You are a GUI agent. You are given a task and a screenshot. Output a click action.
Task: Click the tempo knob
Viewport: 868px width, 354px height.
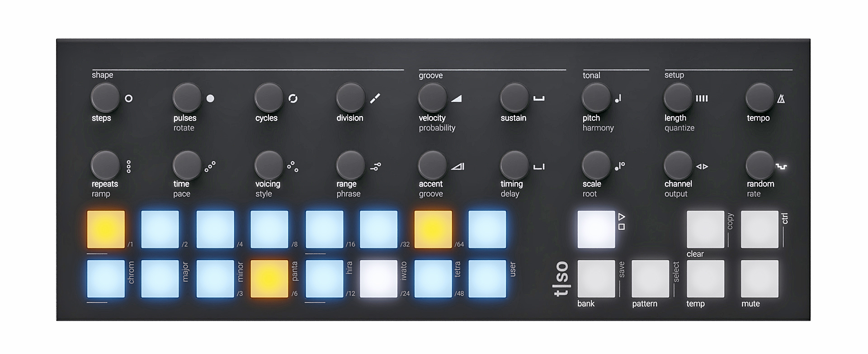(x=760, y=97)
